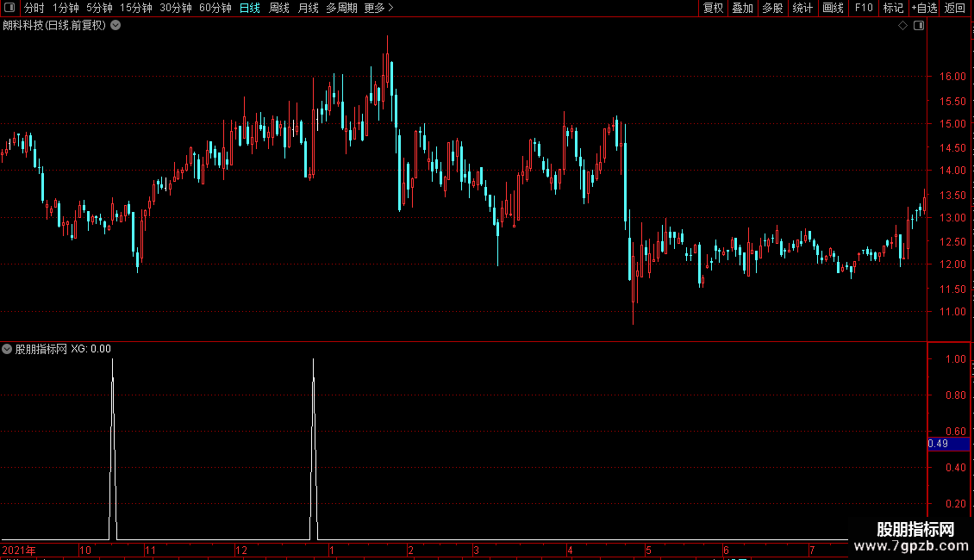Click the 16.00 price axis label
This screenshot has width=974, height=560.
pos(952,77)
